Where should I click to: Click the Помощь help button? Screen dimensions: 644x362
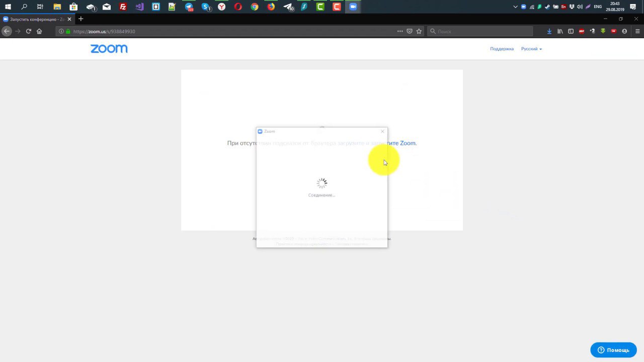click(x=613, y=350)
